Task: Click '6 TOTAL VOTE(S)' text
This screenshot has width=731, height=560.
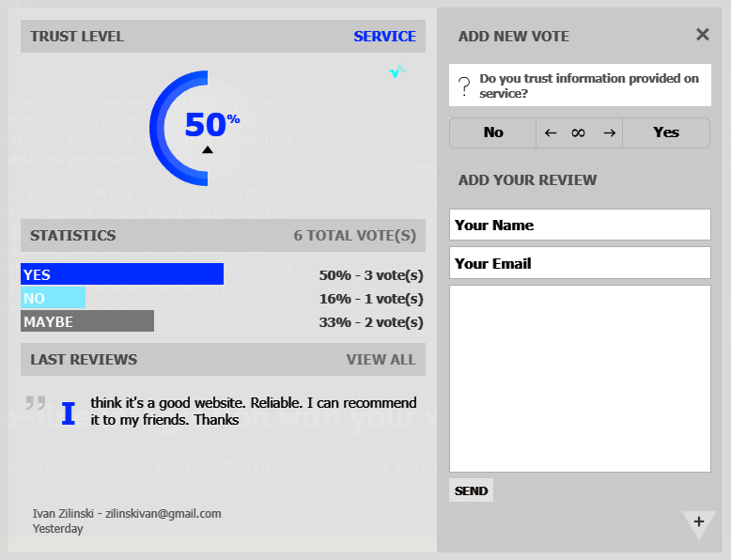Action: pyautogui.click(x=355, y=236)
